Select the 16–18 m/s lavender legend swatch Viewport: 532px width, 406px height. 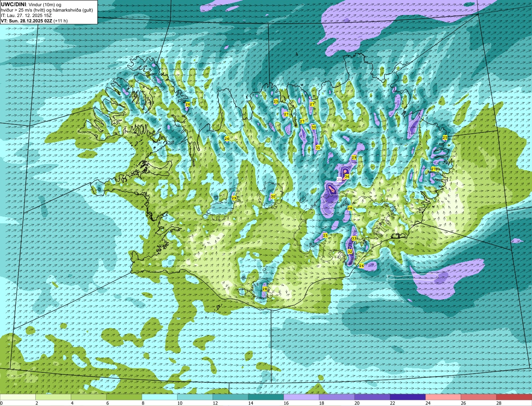click(301, 397)
